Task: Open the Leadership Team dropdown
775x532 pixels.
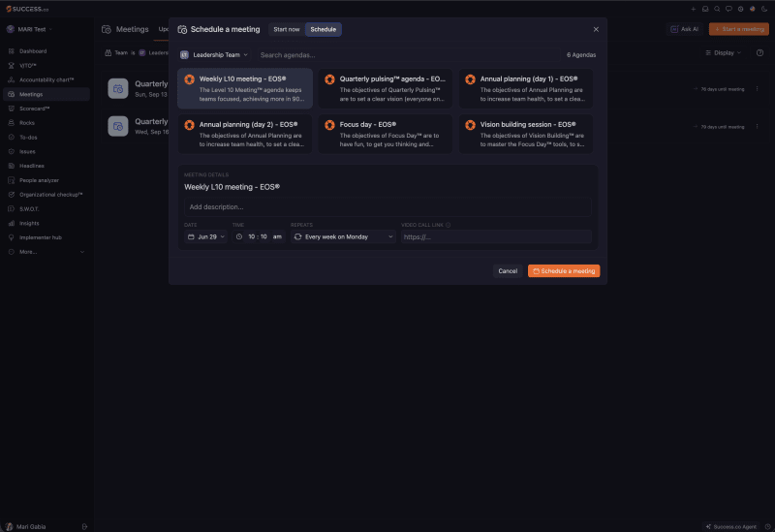Action: click(214, 55)
